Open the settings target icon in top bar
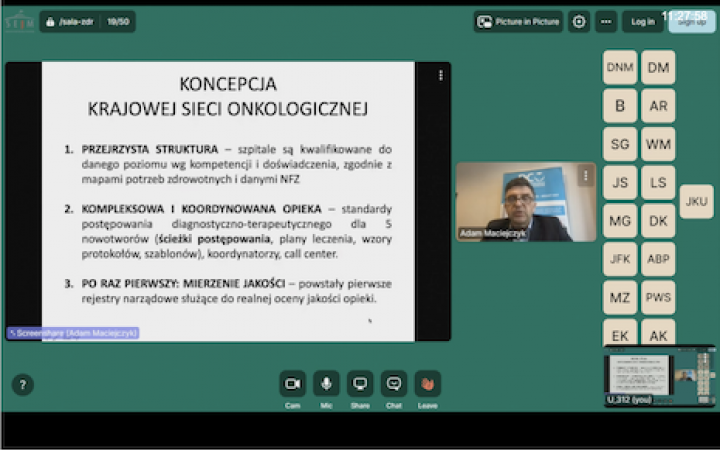720x450 pixels. pos(579,21)
